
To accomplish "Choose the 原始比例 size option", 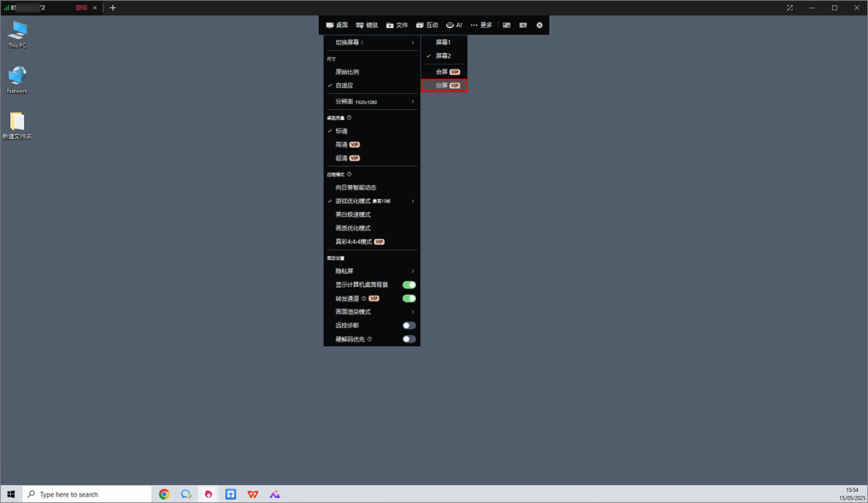I will point(347,72).
